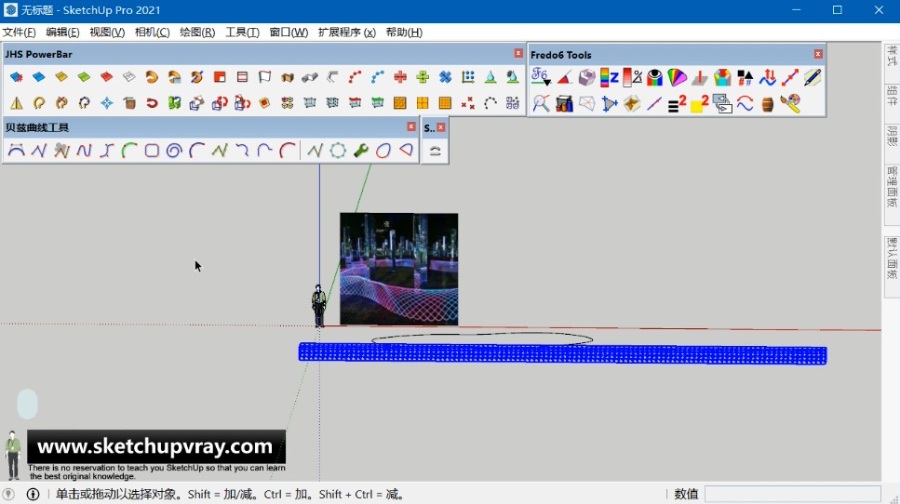This screenshot has width=900, height=504.
Task: Click the black shapes with hash marks icon
Action: tap(745, 77)
